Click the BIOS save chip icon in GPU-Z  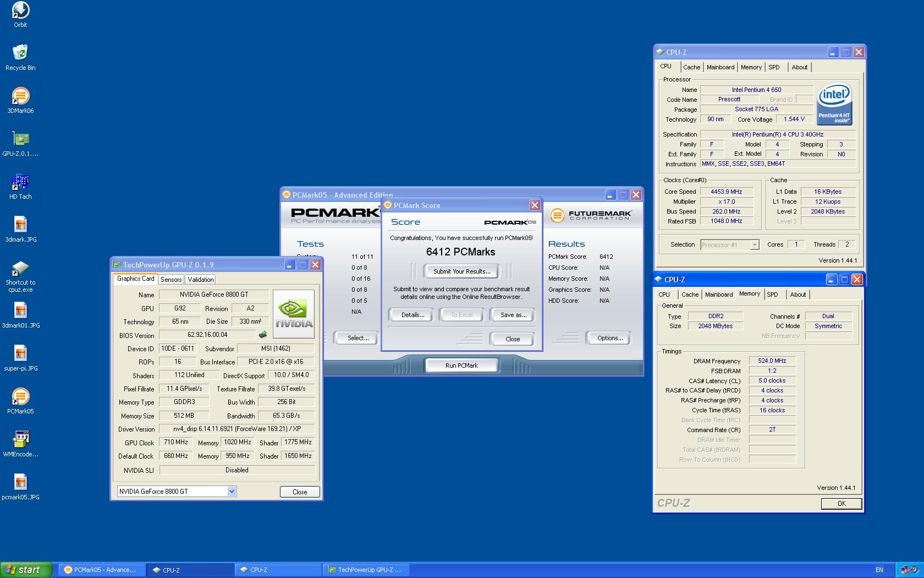(263, 335)
